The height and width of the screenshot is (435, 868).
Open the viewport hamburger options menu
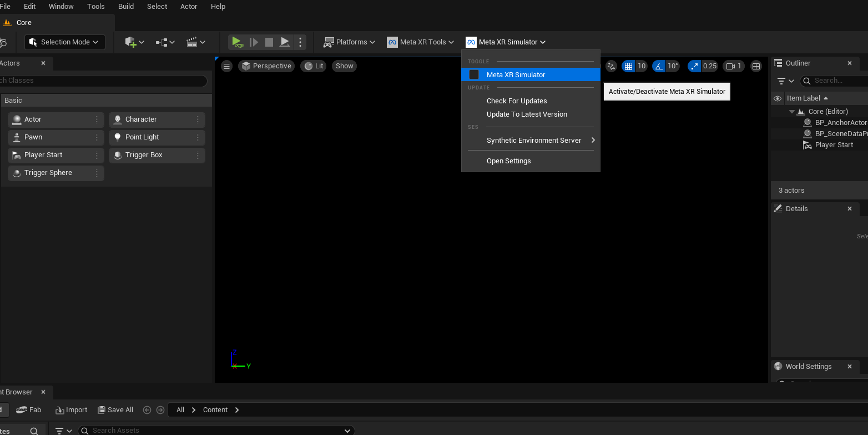[226, 66]
